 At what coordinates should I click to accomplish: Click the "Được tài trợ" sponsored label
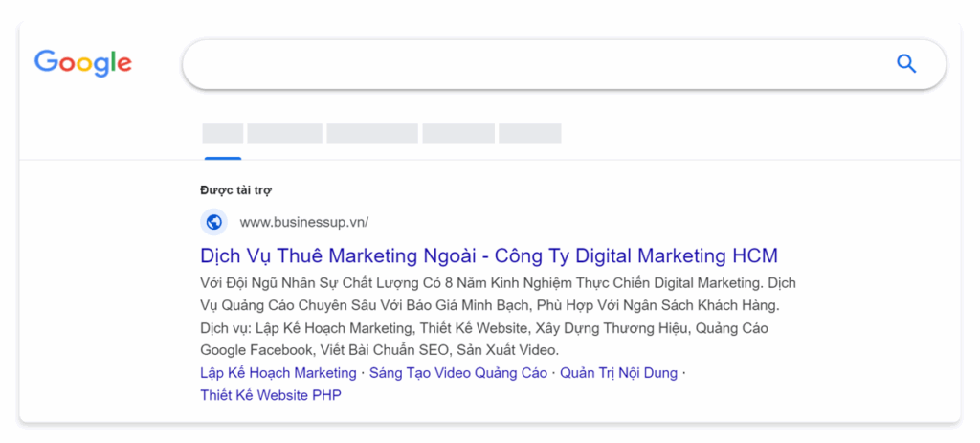(x=235, y=190)
